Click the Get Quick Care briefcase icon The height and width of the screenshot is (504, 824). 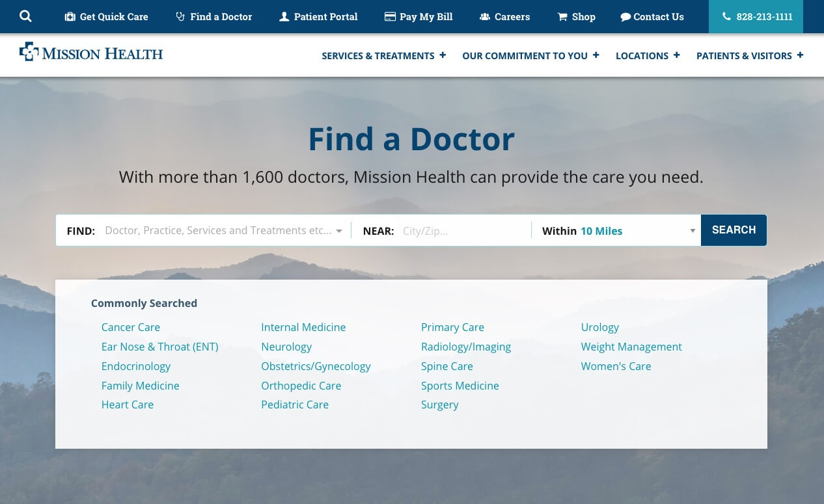tap(70, 17)
